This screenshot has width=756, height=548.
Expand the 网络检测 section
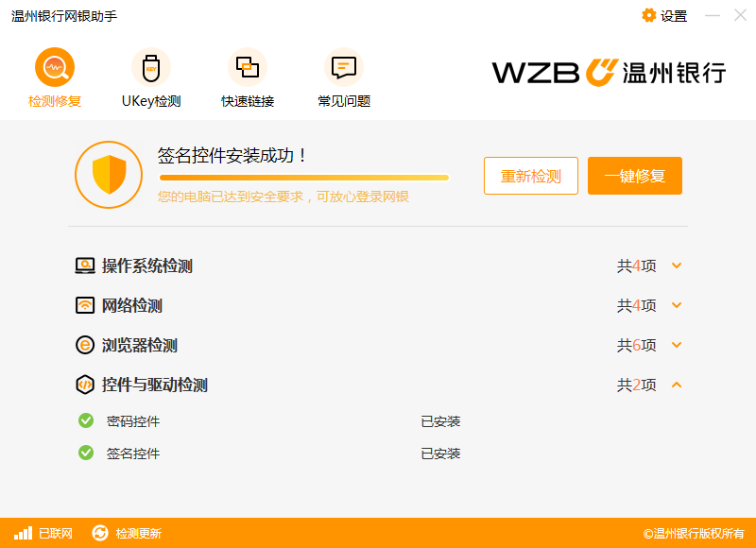point(676,305)
